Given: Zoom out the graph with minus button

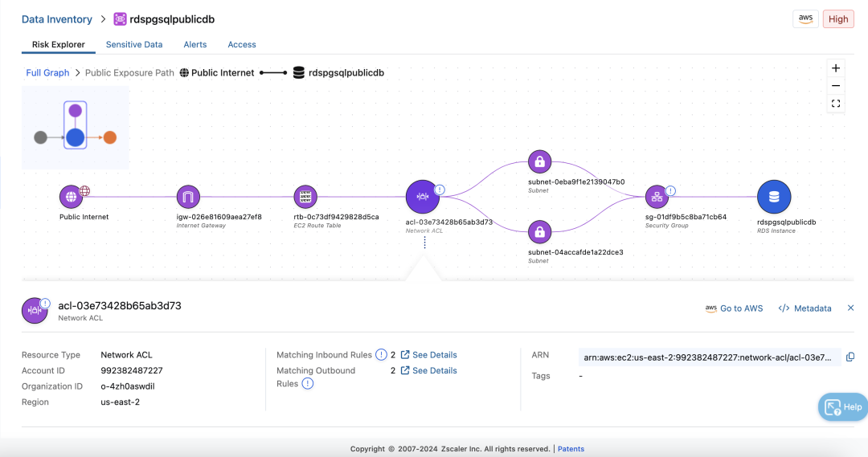Looking at the screenshot, I should pos(836,86).
